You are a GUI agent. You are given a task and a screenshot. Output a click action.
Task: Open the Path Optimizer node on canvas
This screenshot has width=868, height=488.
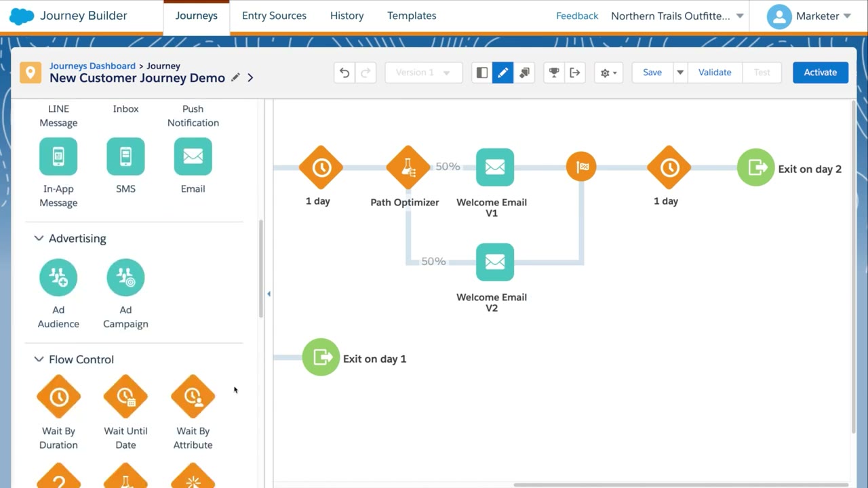(x=408, y=167)
